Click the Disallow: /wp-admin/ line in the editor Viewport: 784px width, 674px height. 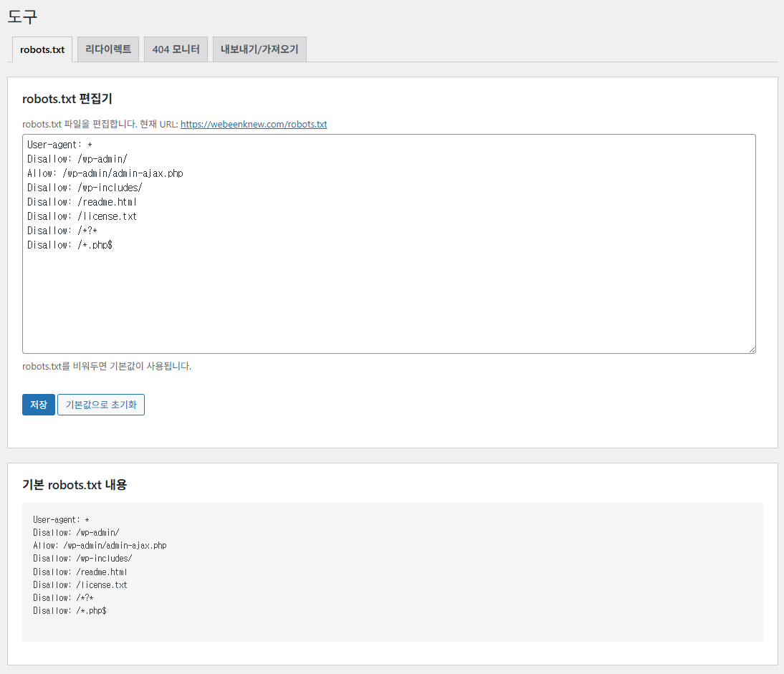[77, 159]
